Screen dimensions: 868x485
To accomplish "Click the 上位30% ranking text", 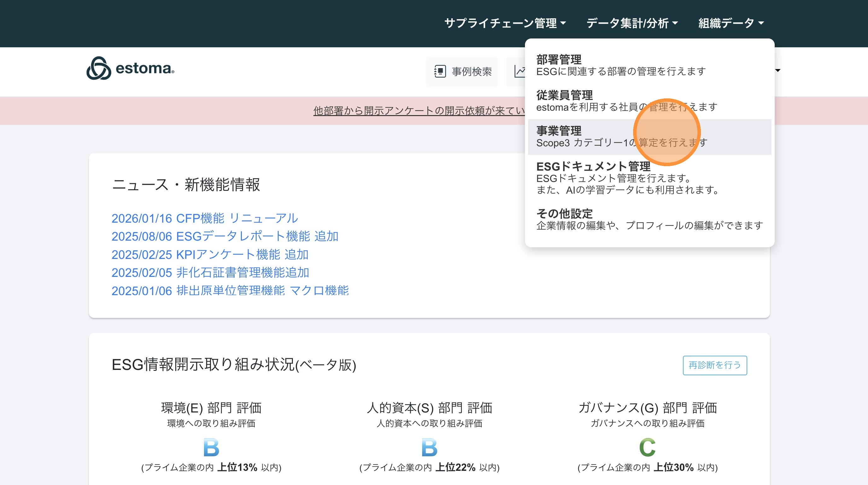I will click(x=674, y=467).
